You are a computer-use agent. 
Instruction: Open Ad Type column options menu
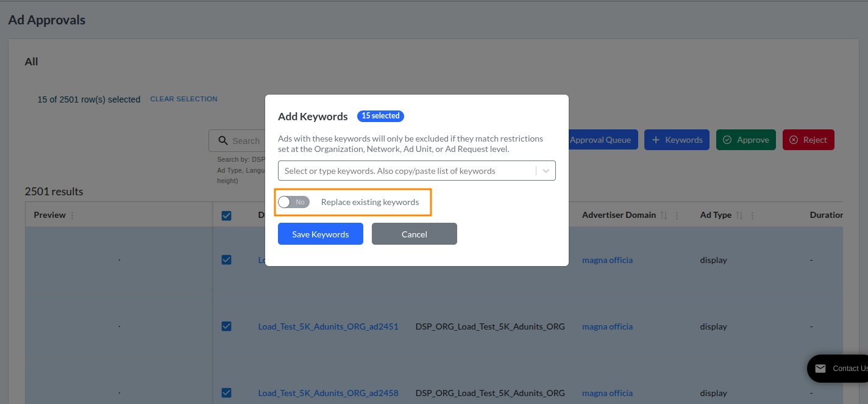(753, 215)
